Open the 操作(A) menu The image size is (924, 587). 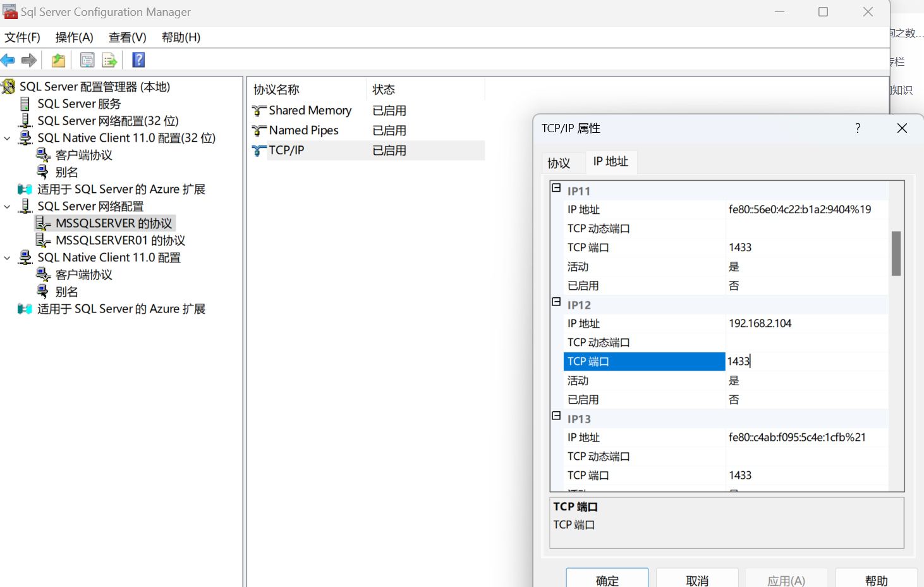(x=75, y=37)
